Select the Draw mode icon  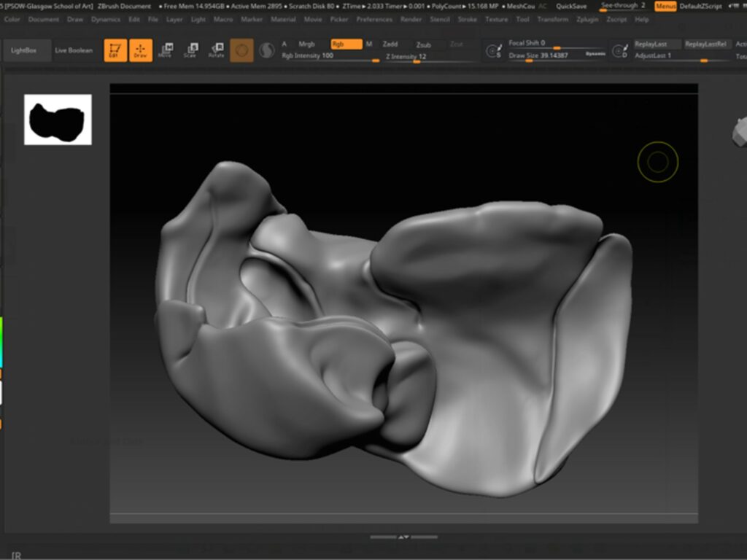tap(140, 50)
